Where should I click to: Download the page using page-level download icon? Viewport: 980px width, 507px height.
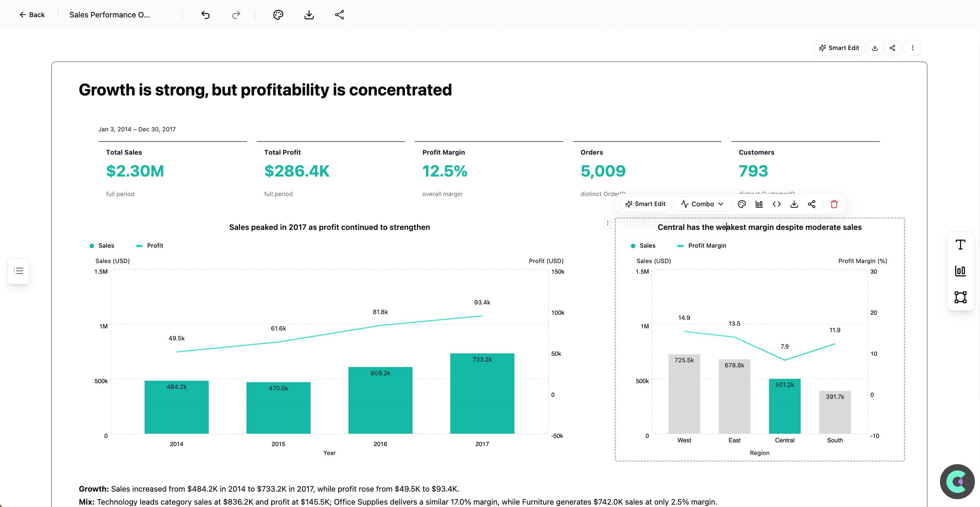875,48
